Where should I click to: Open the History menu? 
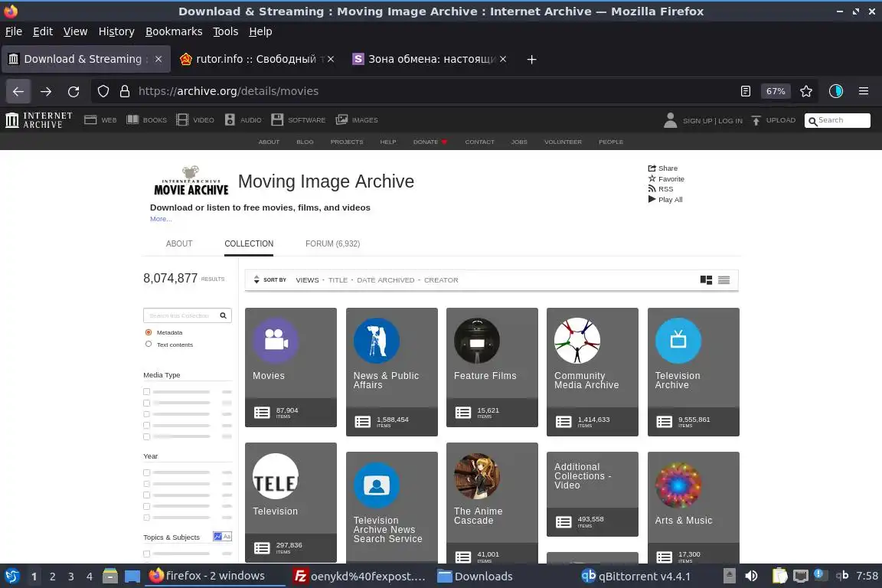pyautogui.click(x=116, y=31)
